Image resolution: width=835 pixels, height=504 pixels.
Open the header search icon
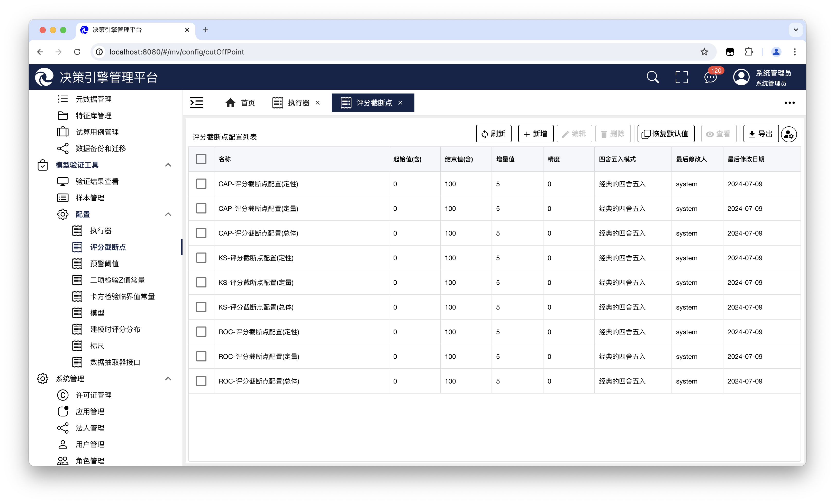coord(652,77)
